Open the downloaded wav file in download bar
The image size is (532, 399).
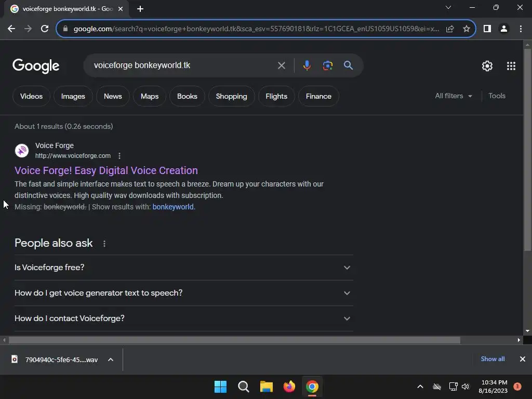pos(55,360)
